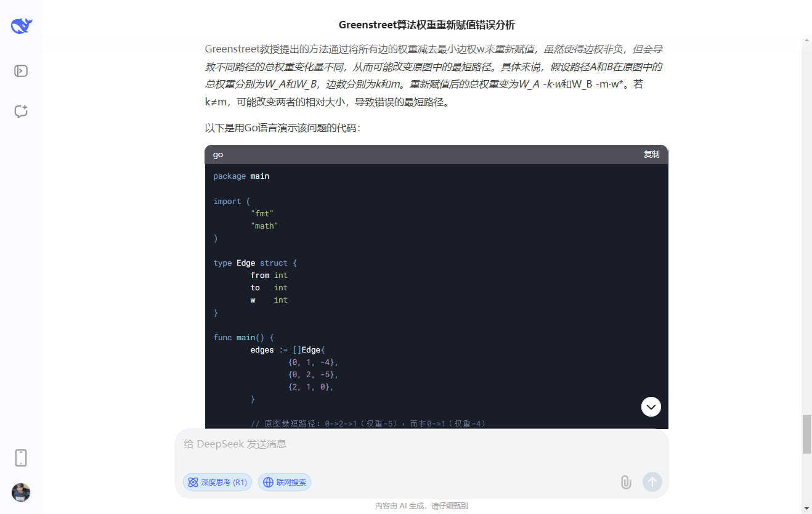Click the user avatar in sidebar

20,492
